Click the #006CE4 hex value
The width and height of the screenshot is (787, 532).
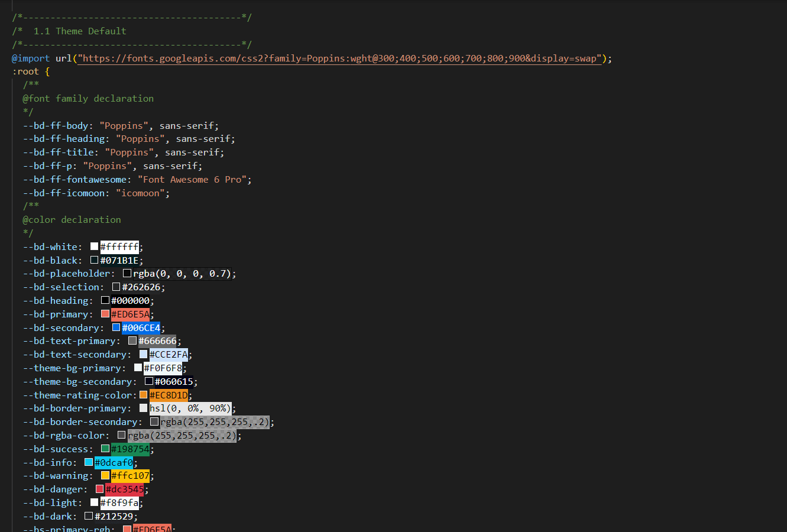tap(141, 327)
